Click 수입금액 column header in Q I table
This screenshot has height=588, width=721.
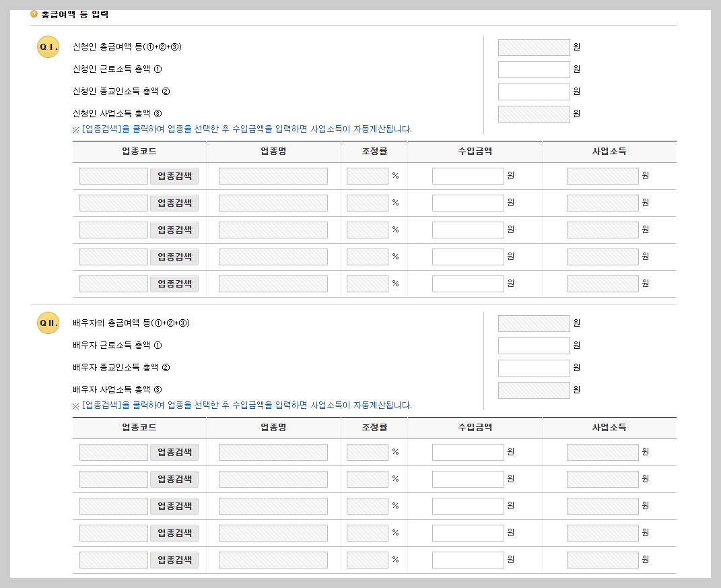(x=475, y=152)
